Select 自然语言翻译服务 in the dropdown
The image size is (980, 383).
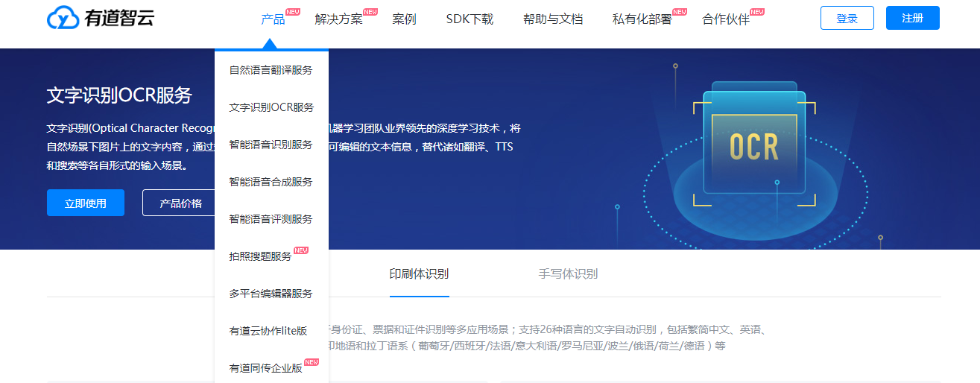[x=271, y=70]
